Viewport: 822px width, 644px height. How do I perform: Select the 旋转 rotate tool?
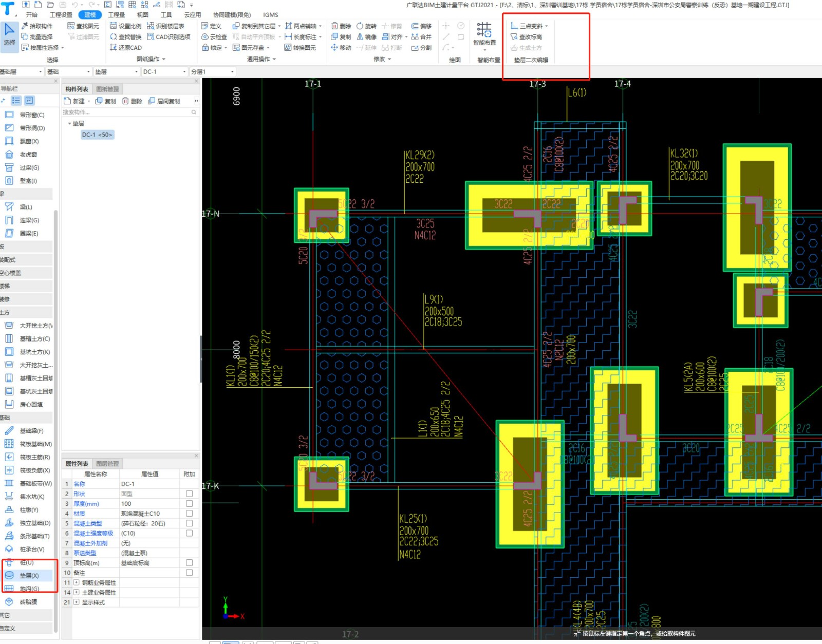coord(366,26)
